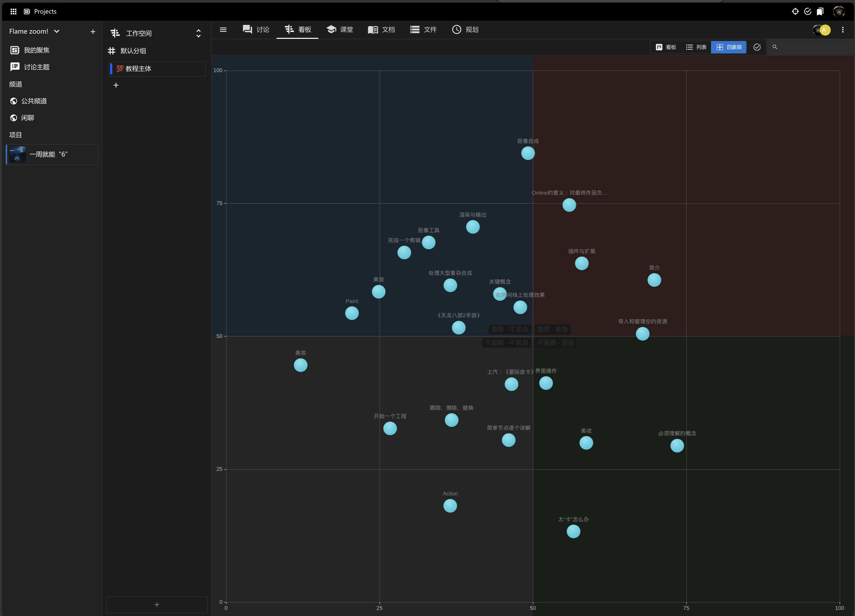The width and height of the screenshot is (855, 616).
Task: Click the 太"卡"怎么办 data point
Action: coord(573,531)
